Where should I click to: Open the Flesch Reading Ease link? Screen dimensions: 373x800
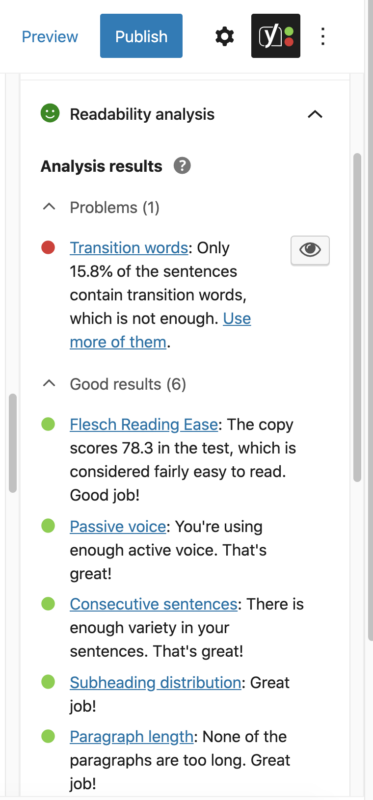tap(144, 424)
